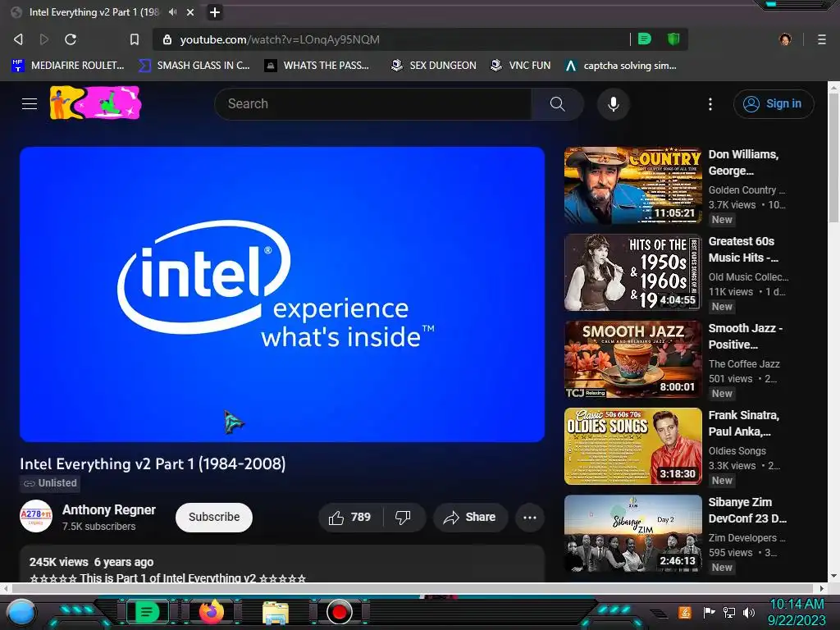Open the browser hamburger menu
Viewport: 840px width, 630px height.
[x=822, y=39]
